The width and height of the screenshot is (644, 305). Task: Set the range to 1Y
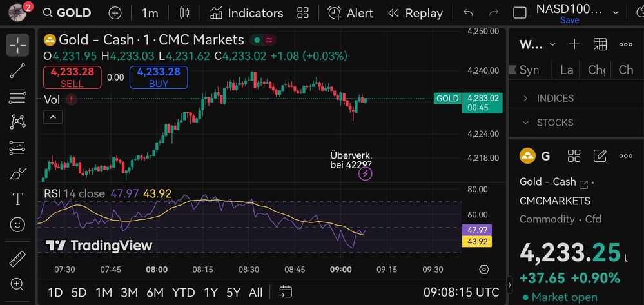pos(211,292)
